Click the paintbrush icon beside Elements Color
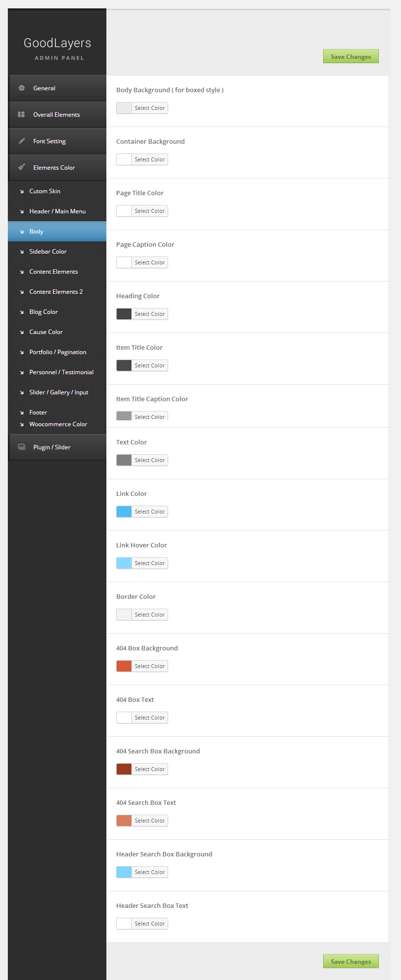 click(x=22, y=167)
